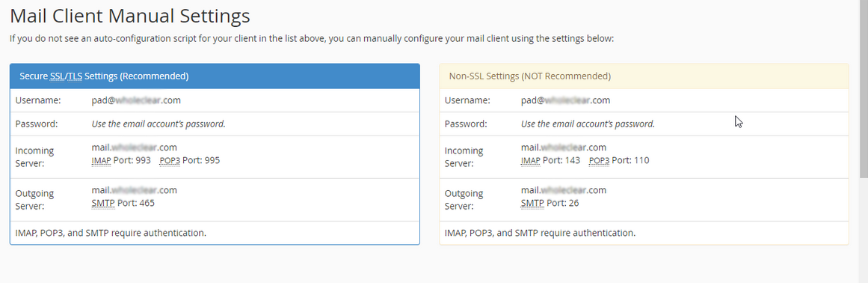The image size is (868, 283).
Task: Click the SSL abbreviation in the secure header
Action: pos(57,76)
